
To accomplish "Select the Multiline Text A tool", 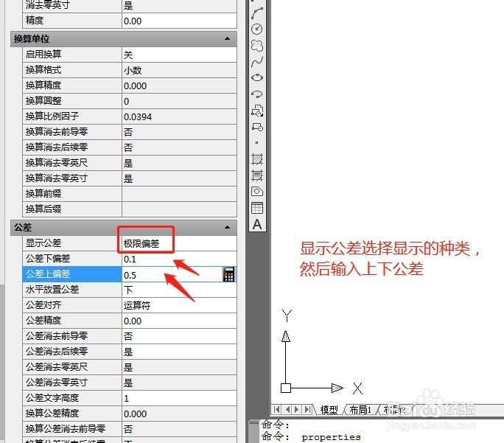I will [257, 224].
